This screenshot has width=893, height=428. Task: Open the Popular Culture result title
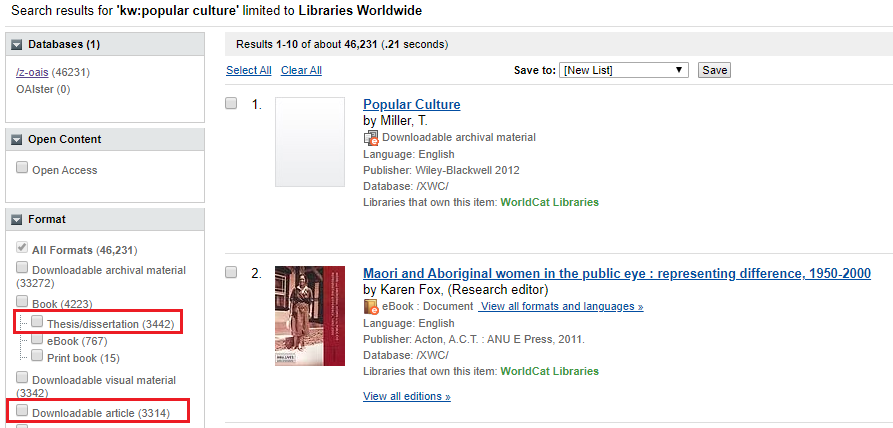pos(411,104)
